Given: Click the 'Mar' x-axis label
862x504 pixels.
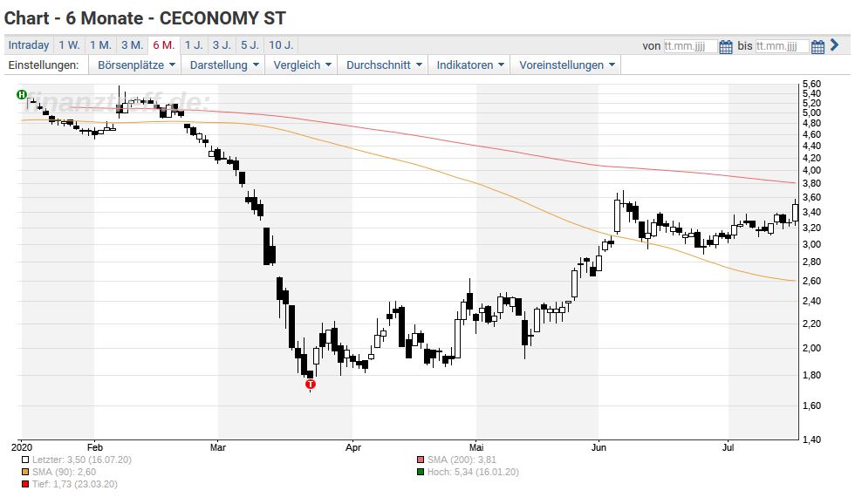Looking at the screenshot, I should tap(218, 447).
